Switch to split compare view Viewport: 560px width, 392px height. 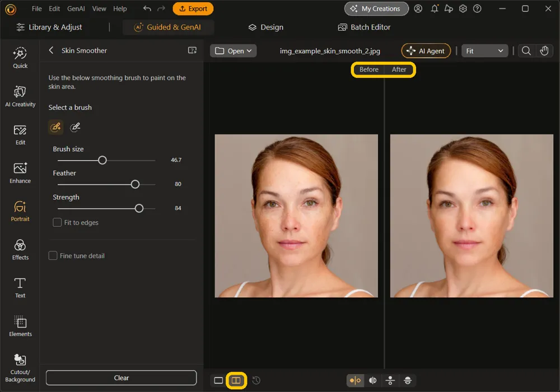(x=236, y=381)
